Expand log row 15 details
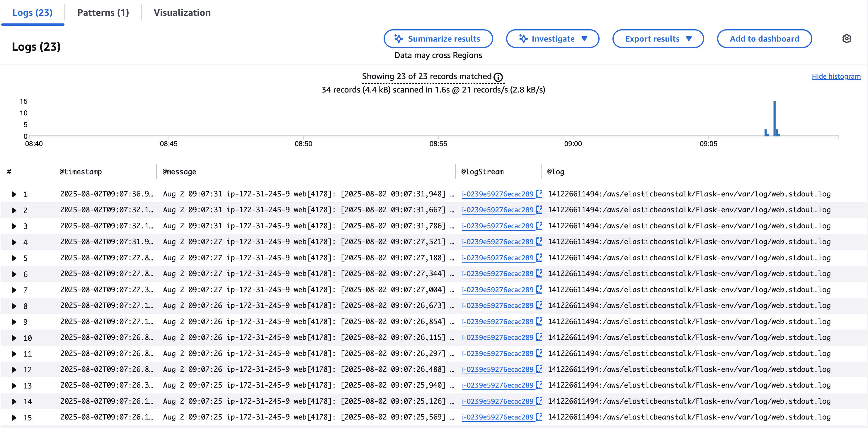This screenshot has width=868, height=428. point(14,417)
